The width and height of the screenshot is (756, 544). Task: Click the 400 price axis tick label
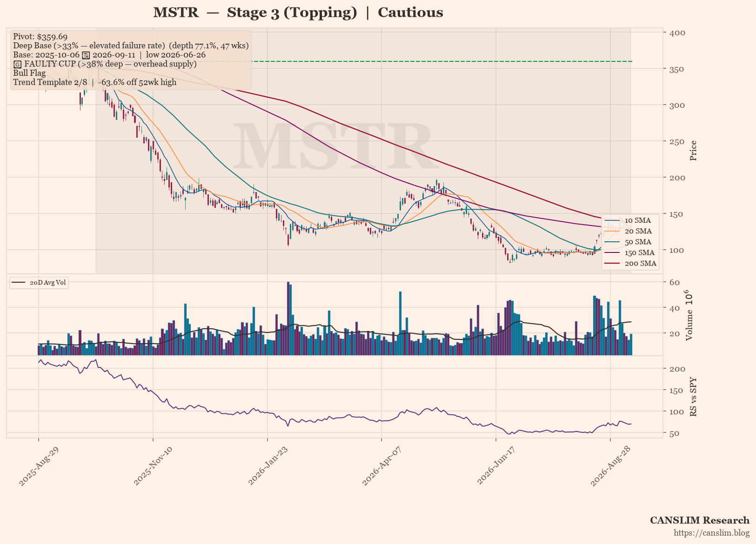tap(677, 33)
